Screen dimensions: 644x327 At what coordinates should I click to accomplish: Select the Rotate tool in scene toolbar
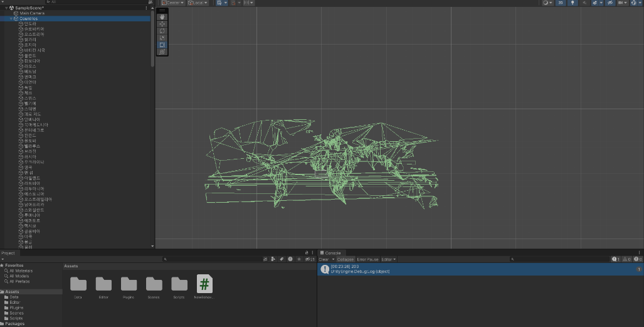(162, 31)
